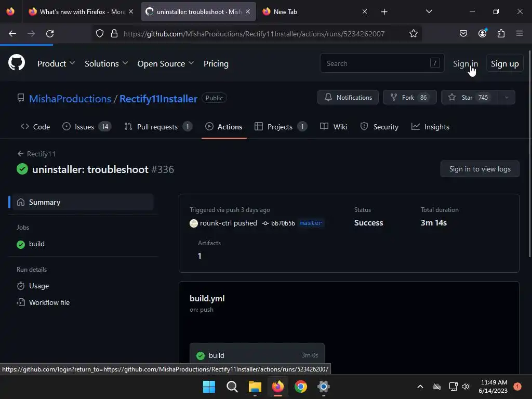Close the New Tab tab
The height and width of the screenshot is (399, 532).
(365, 11)
